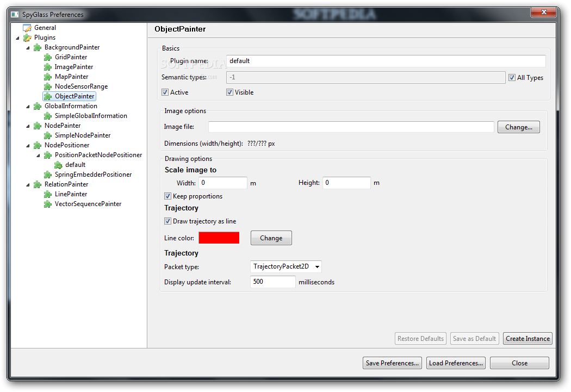Click the Plugins folder icon
This screenshot has width=571, height=392.
click(27, 38)
